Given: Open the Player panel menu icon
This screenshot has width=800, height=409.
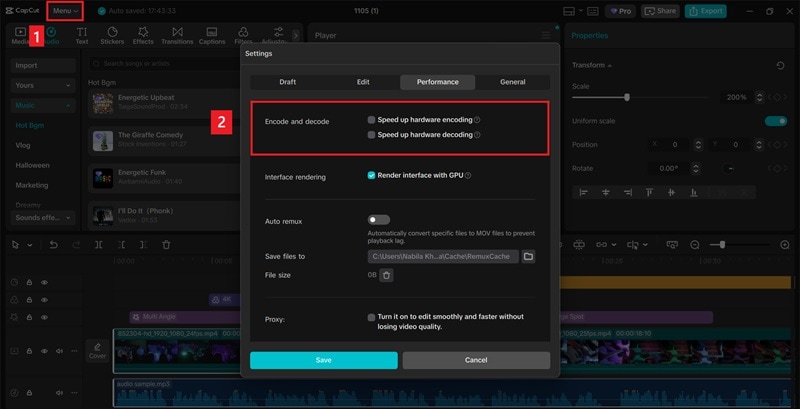Looking at the screenshot, I should click(546, 35).
